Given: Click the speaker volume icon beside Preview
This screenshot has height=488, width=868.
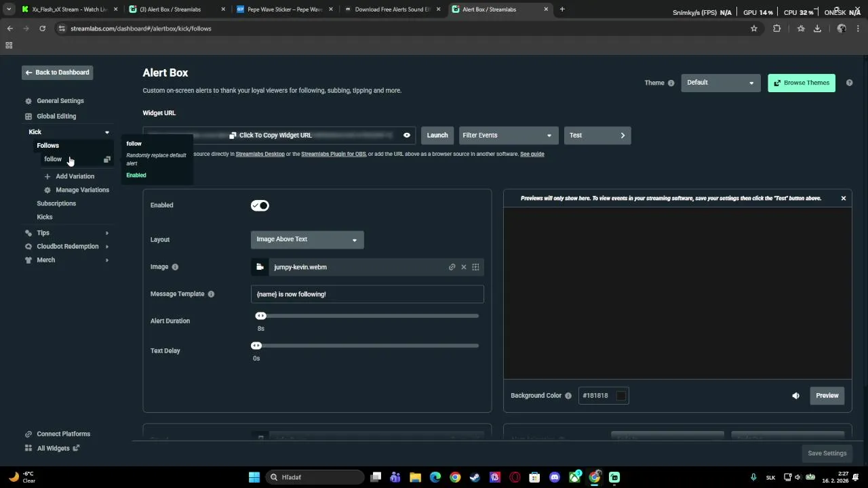Looking at the screenshot, I should click(x=796, y=396).
